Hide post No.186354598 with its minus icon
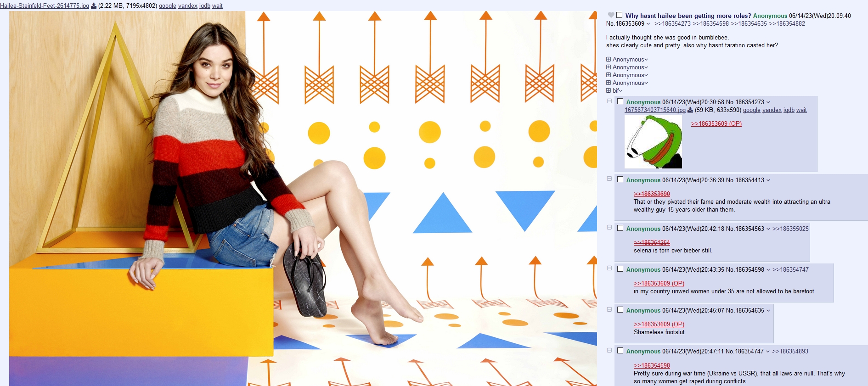Viewport: 868px width, 386px height. (x=609, y=268)
